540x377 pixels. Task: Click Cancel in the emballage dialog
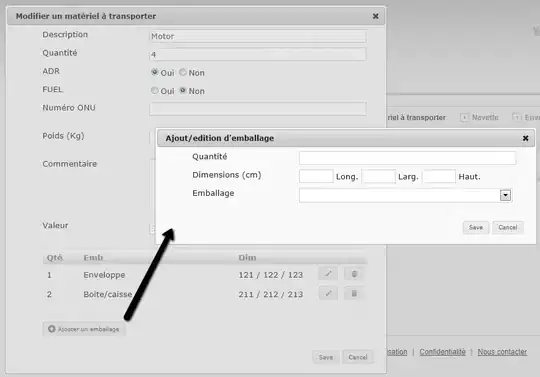508,228
